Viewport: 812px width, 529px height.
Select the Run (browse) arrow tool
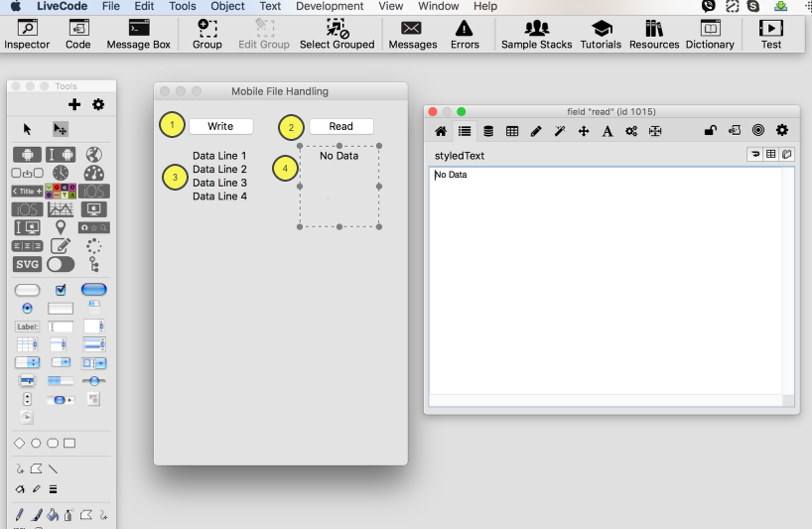(28, 129)
